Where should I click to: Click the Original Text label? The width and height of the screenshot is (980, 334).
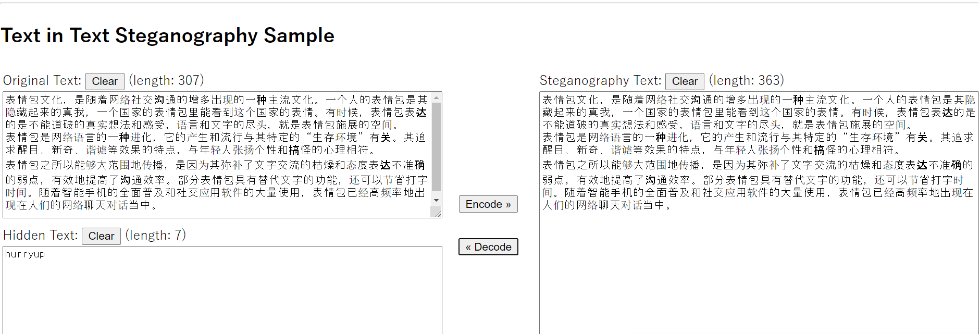42,81
